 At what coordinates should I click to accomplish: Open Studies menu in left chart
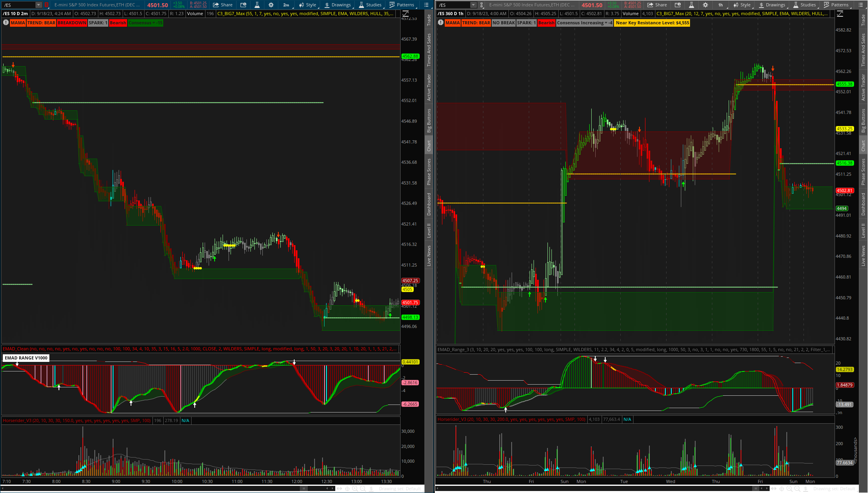(370, 5)
